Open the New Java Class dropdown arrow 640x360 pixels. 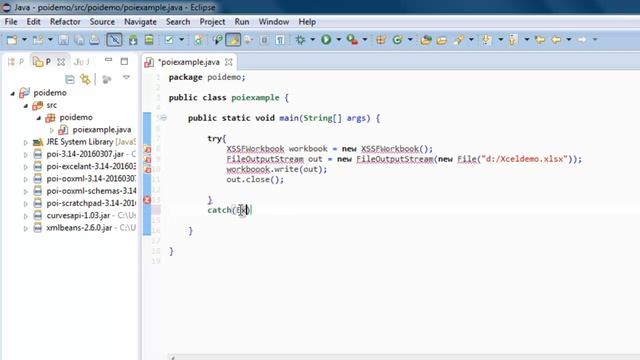point(410,40)
